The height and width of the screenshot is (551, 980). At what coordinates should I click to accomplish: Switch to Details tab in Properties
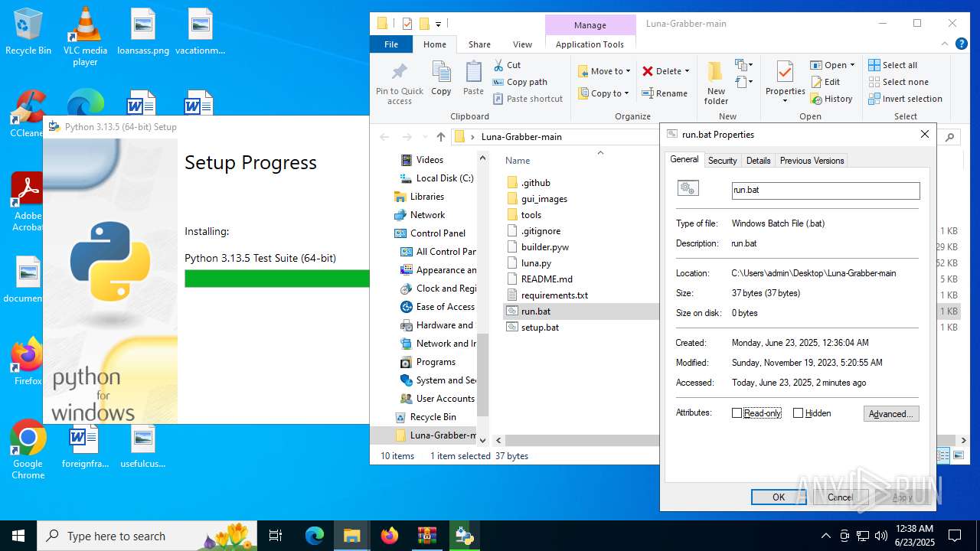click(x=758, y=161)
